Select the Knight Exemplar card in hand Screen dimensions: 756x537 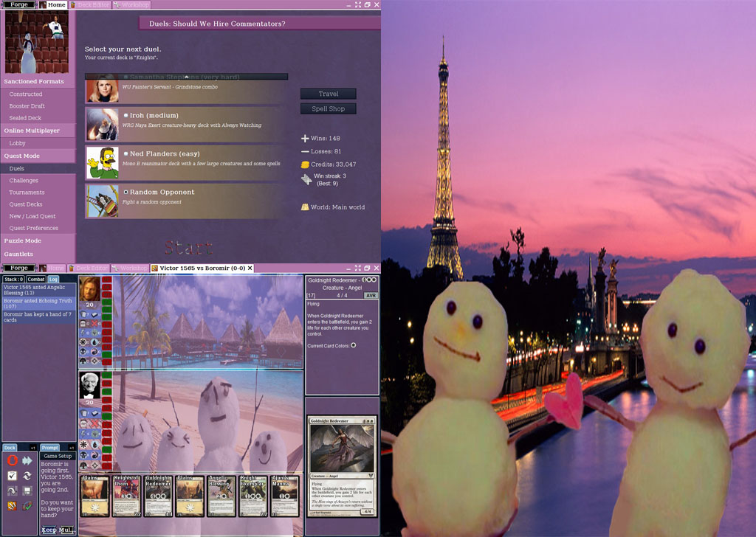(x=253, y=496)
